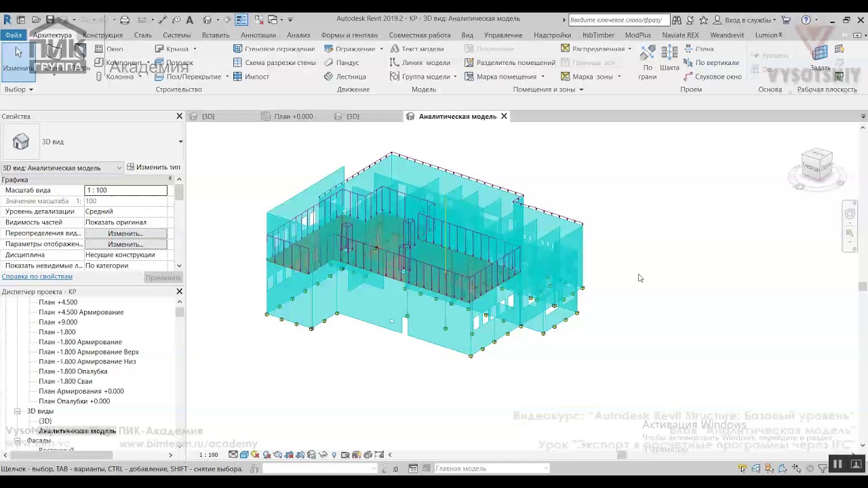
Task: Click the 1 : 100 view scale control
Action: [x=208, y=455]
